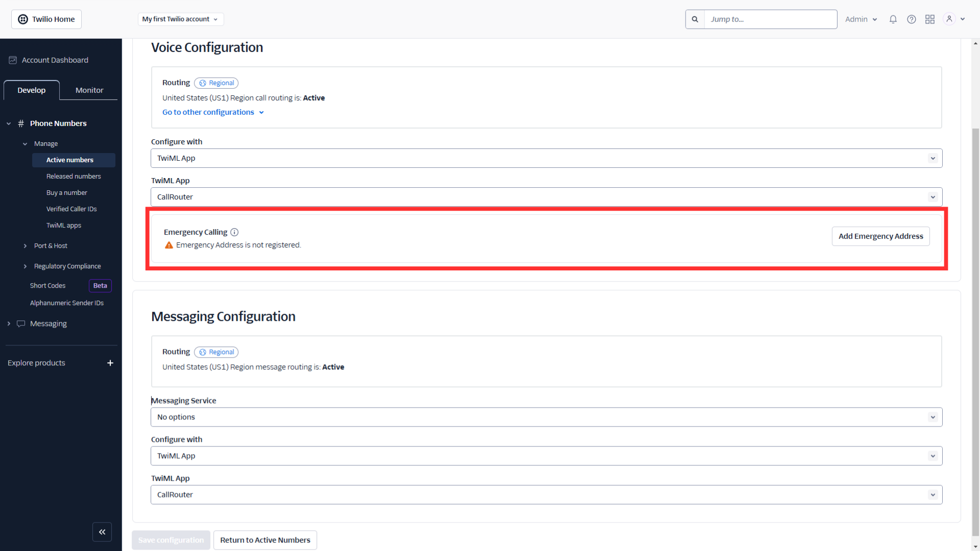
Task: Open the help question mark icon
Action: click(912, 19)
